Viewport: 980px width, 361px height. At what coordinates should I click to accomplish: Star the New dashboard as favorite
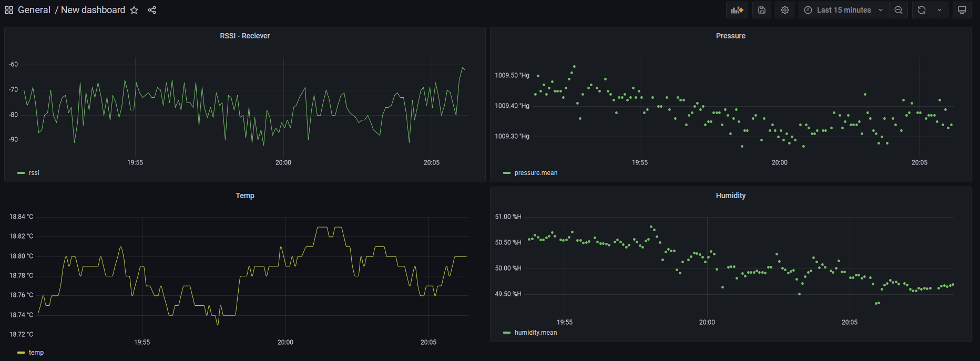[134, 10]
